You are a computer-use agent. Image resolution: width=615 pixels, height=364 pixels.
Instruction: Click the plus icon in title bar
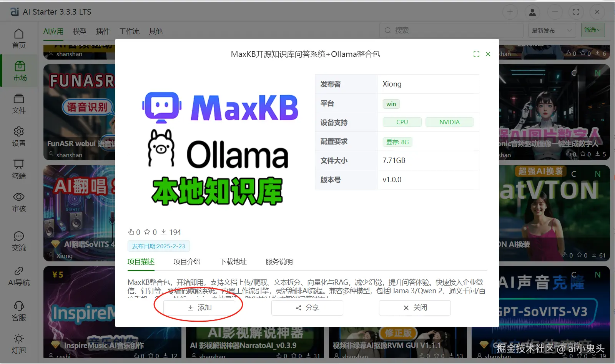click(510, 12)
